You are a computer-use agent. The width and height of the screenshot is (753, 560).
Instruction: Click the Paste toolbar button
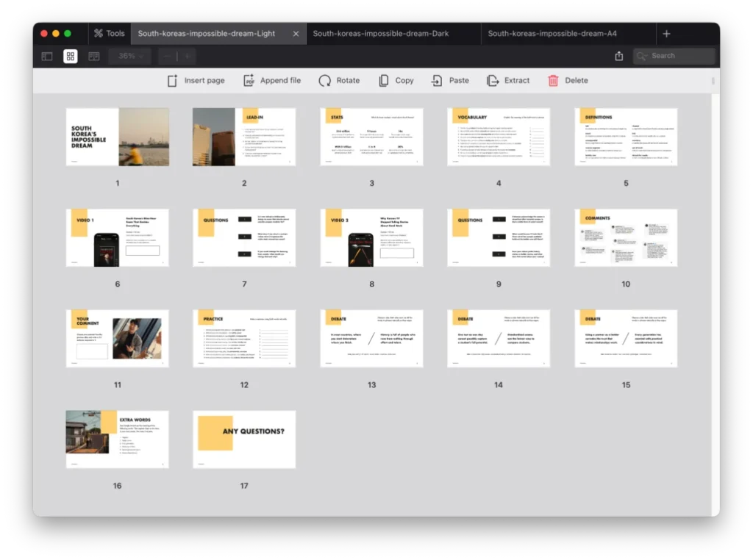coord(450,81)
